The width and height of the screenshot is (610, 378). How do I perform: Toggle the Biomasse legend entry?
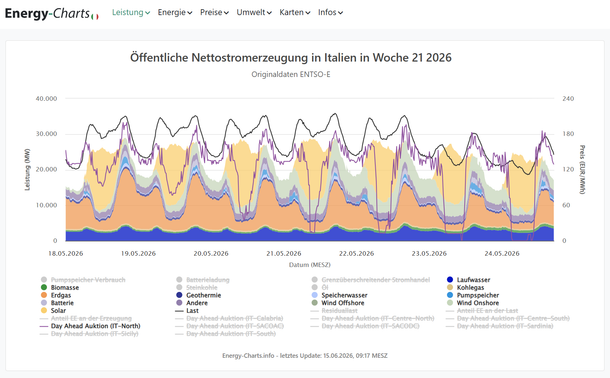(x=60, y=287)
